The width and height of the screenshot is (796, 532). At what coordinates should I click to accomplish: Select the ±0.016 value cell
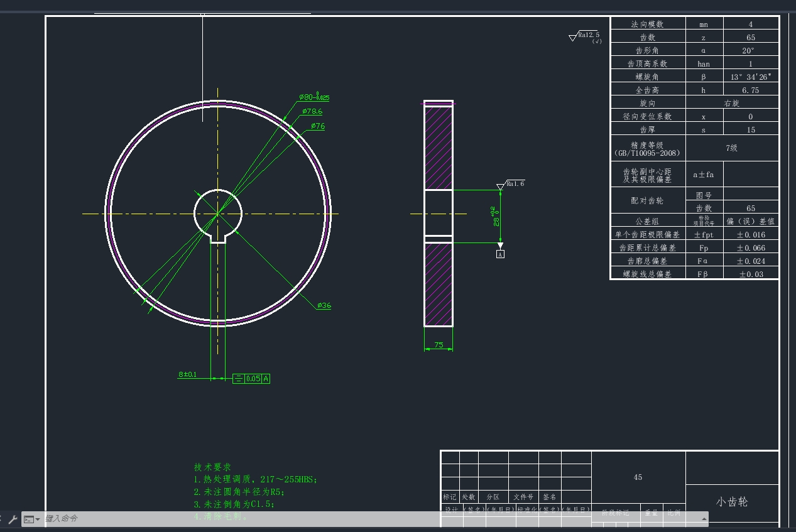point(751,234)
